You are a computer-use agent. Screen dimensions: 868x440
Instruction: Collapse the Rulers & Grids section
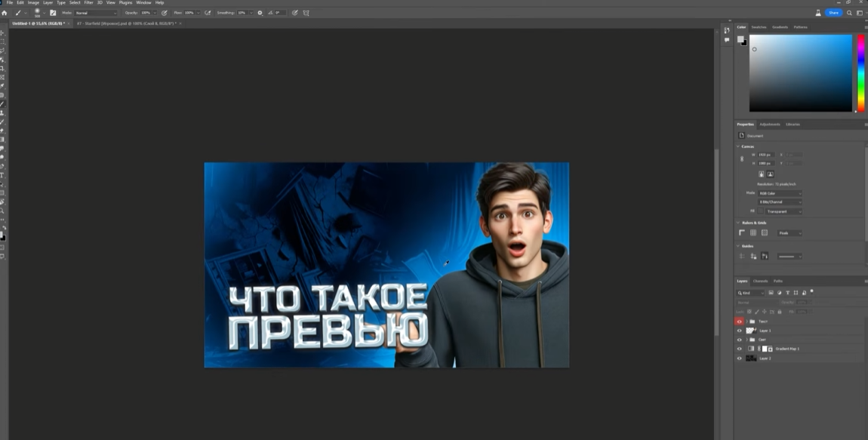click(x=738, y=223)
